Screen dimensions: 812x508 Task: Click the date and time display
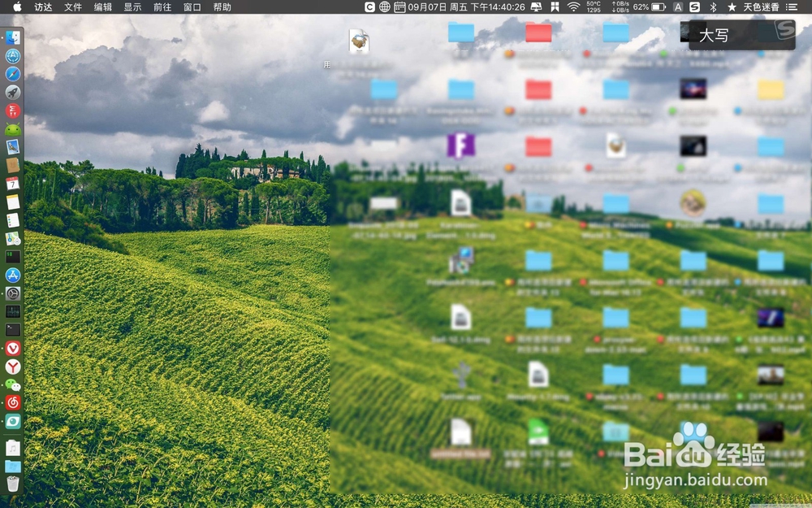tap(466, 7)
